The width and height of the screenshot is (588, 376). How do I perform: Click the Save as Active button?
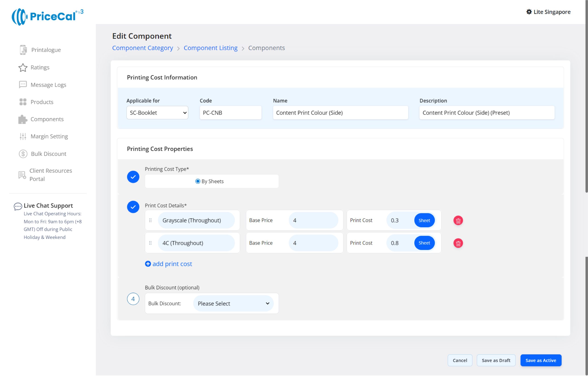pyautogui.click(x=541, y=361)
